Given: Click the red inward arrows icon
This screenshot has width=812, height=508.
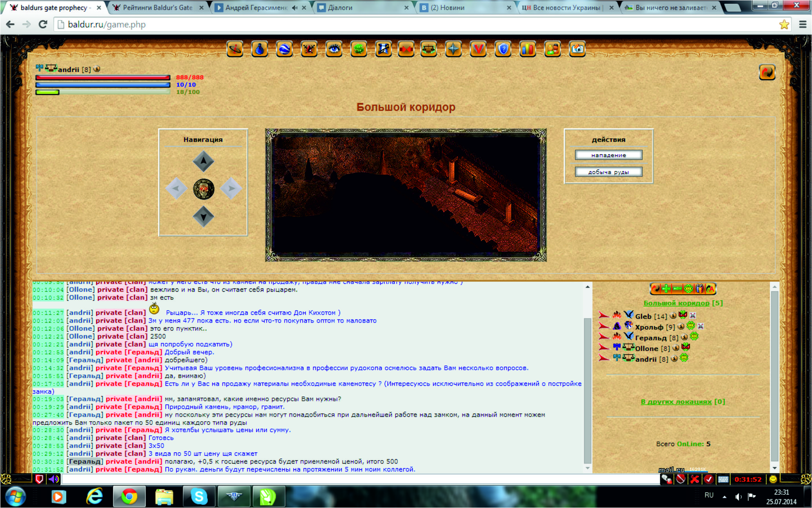Looking at the screenshot, I should (x=406, y=49).
